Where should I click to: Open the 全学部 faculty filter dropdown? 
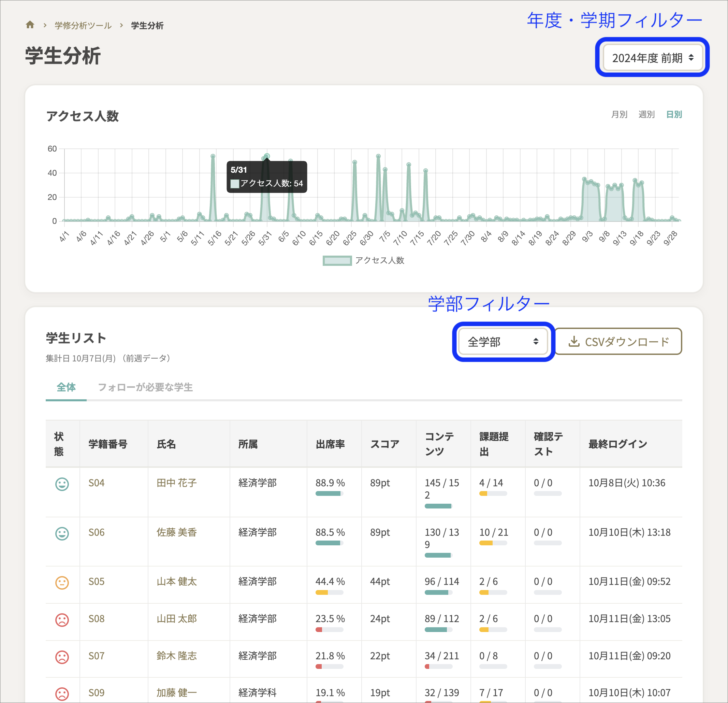click(503, 342)
